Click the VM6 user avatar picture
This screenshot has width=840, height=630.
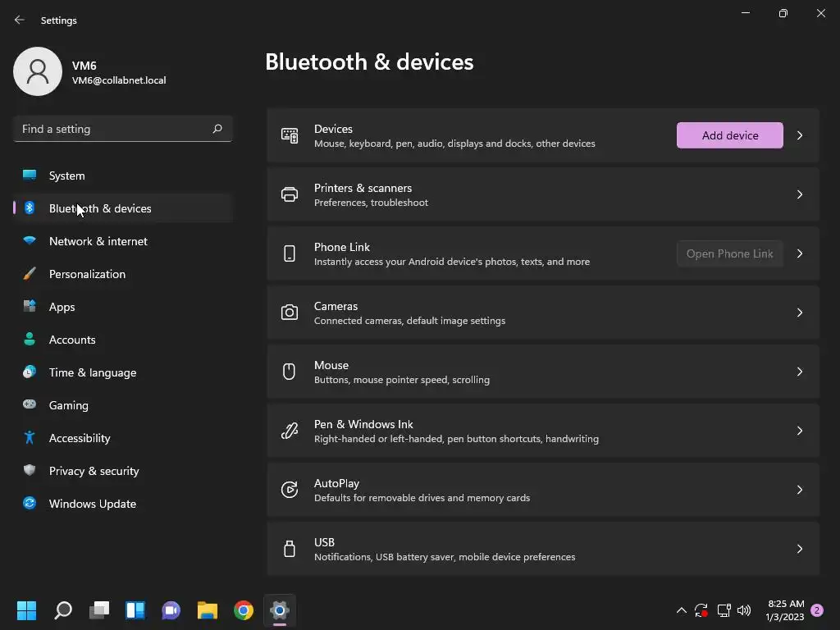[x=38, y=71]
